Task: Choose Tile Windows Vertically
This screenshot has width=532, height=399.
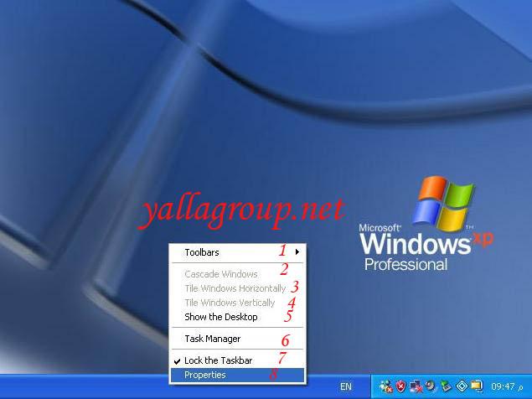Action: click(230, 303)
